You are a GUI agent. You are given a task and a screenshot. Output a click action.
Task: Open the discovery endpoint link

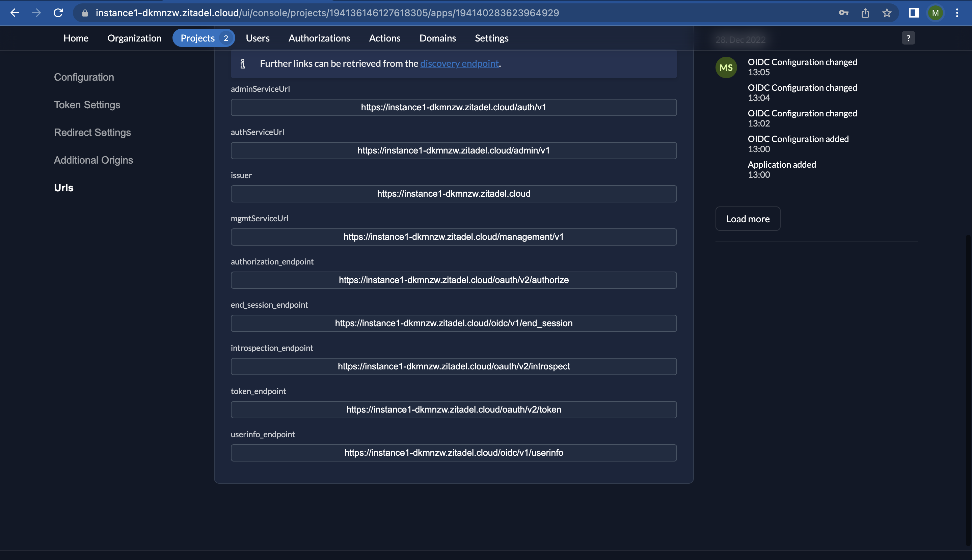pos(459,63)
